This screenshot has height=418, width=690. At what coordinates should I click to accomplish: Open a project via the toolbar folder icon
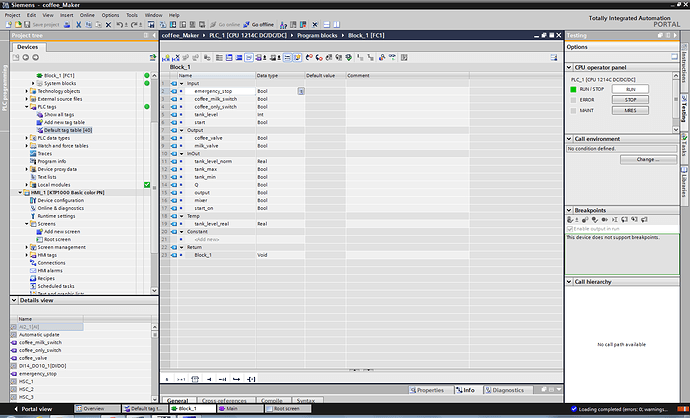click(x=18, y=25)
